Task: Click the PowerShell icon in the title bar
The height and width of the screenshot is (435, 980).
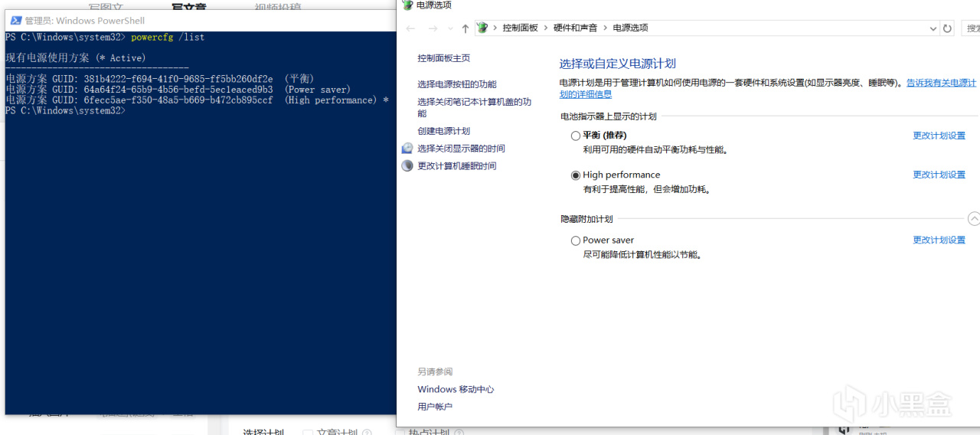Action: tap(15, 21)
